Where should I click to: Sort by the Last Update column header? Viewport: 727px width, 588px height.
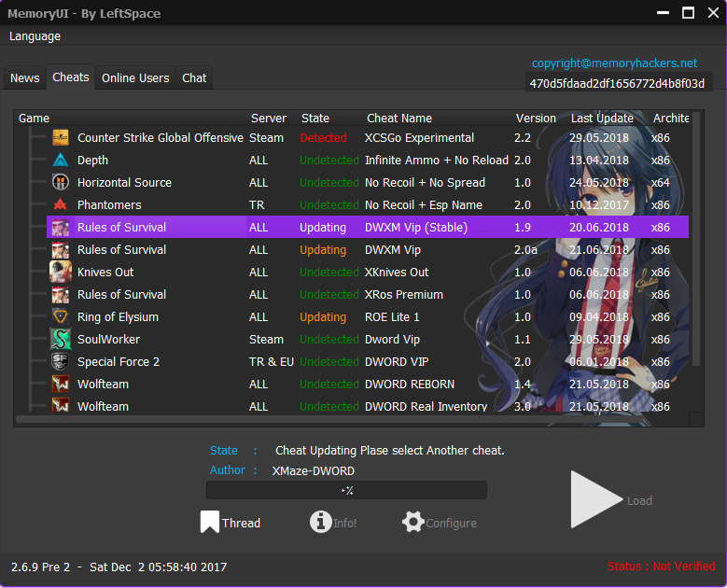(x=602, y=119)
